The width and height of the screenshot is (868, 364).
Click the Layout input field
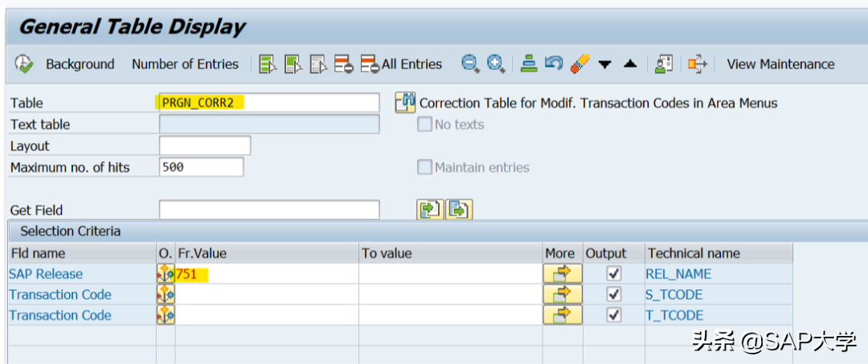(x=205, y=146)
